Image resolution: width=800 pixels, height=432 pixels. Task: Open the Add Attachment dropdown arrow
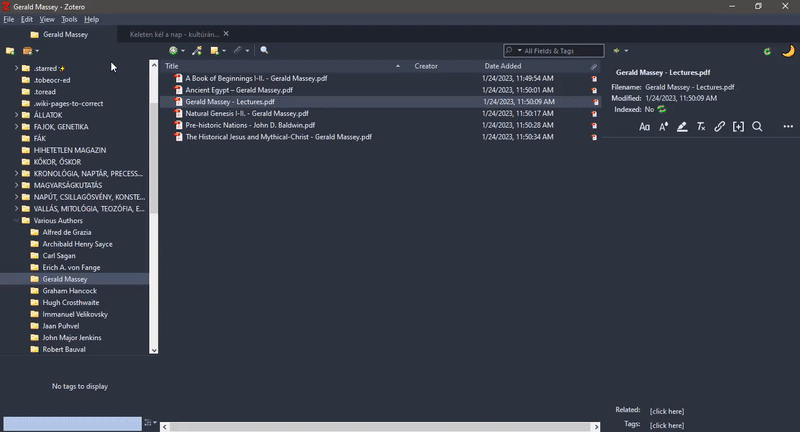(x=247, y=50)
